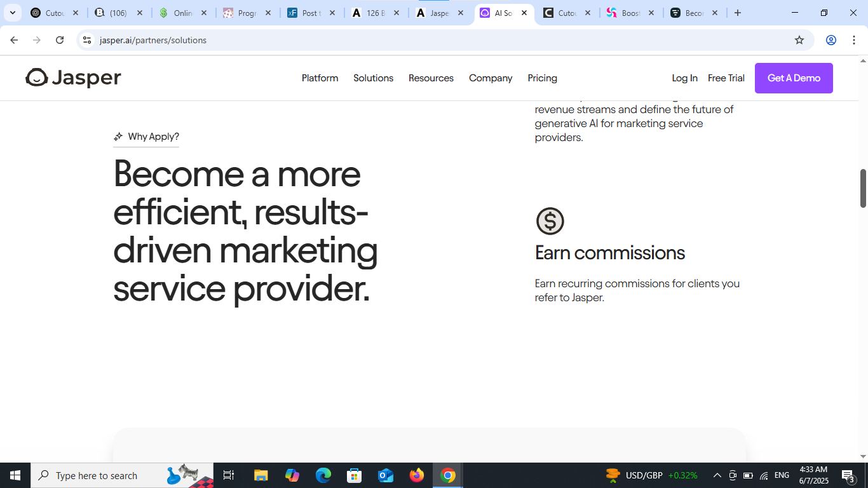This screenshot has height=488, width=868.
Task: Open the Chrome three-dot menu
Action: click(x=853, y=40)
